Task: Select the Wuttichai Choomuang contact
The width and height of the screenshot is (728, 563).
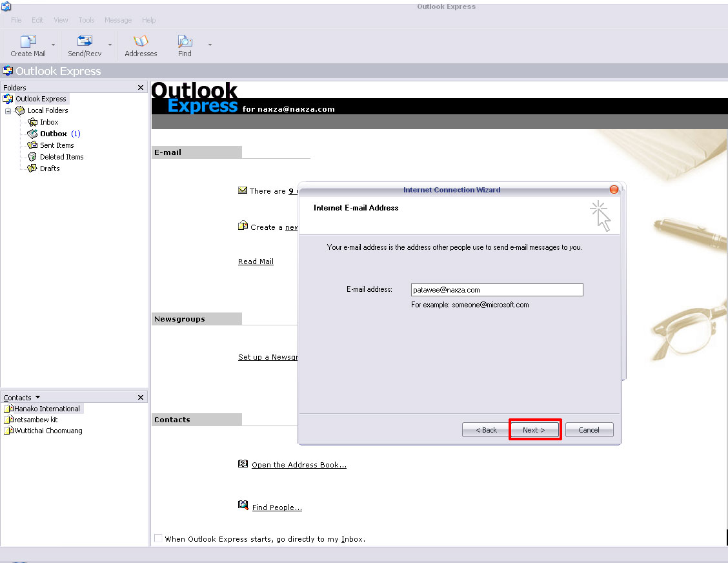Action: (x=48, y=431)
